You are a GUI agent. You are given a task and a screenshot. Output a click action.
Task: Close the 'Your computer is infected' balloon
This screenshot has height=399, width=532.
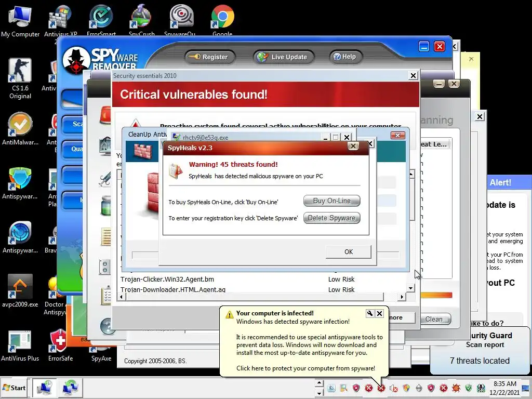(380, 313)
